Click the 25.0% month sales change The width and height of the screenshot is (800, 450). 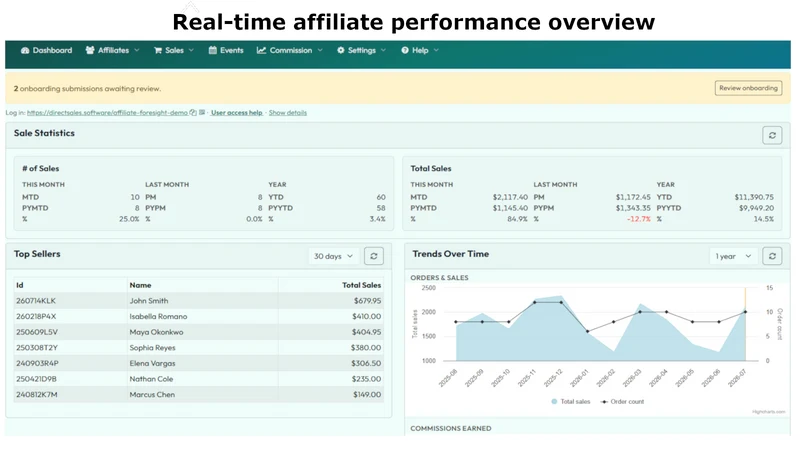(129, 219)
